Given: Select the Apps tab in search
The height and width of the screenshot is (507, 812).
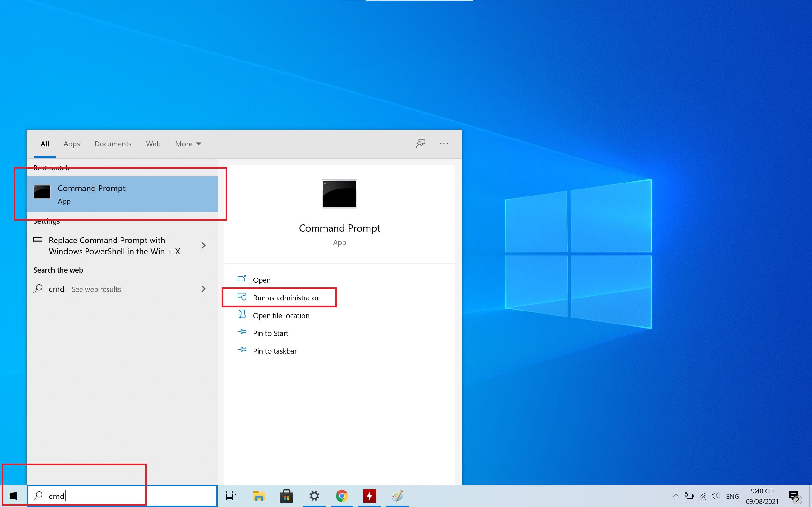Looking at the screenshot, I should point(71,143).
